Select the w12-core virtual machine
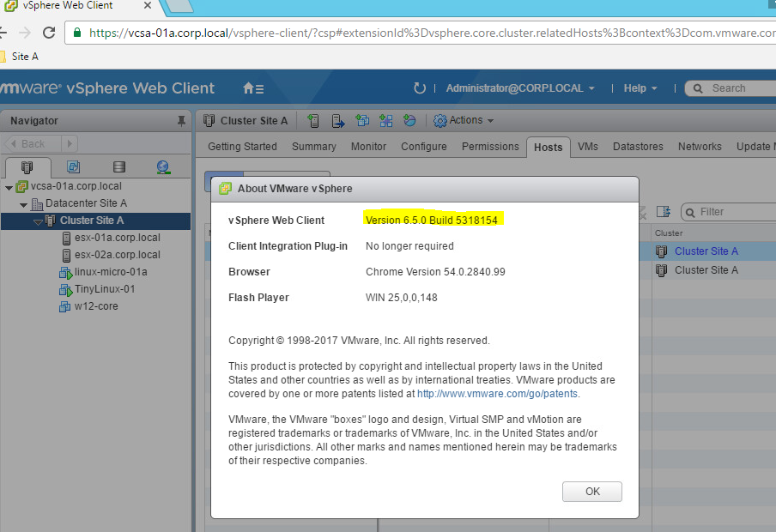The height and width of the screenshot is (532, 776). click(x=96, y=306)
